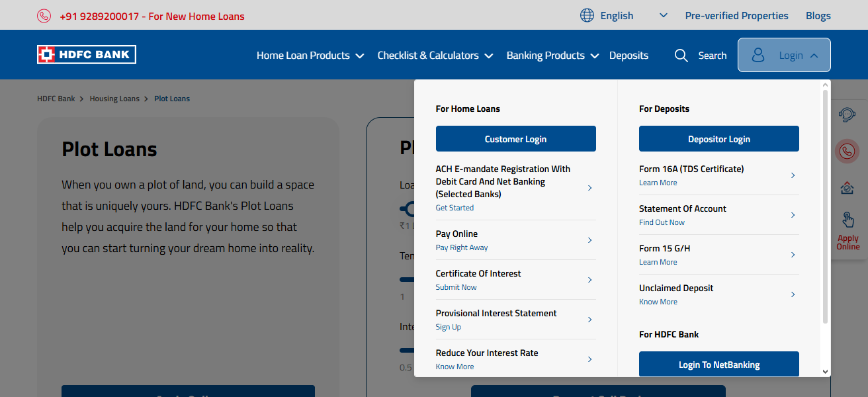Click the Login To NetBanking button
This screenshot has width=868, height=397.
pos(718,364)
